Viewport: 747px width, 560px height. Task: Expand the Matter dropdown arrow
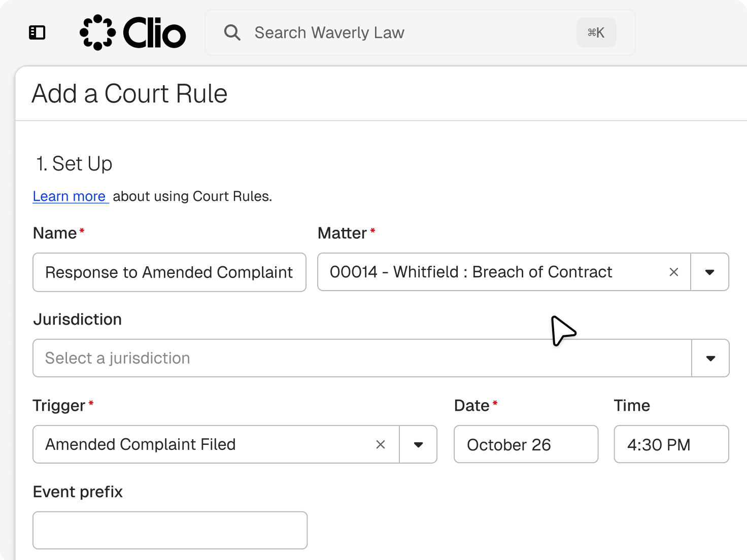[x=710, y=272]
